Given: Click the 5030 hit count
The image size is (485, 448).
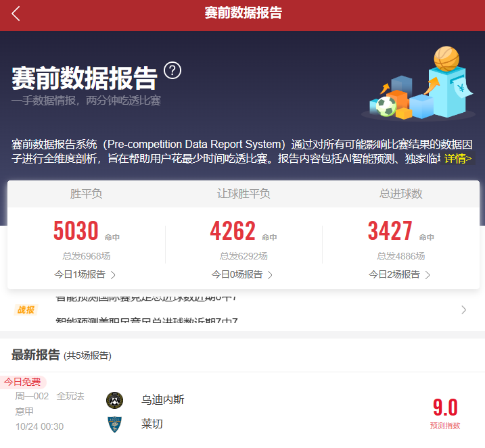Looking at the screenshot, I should pos(76,230).
